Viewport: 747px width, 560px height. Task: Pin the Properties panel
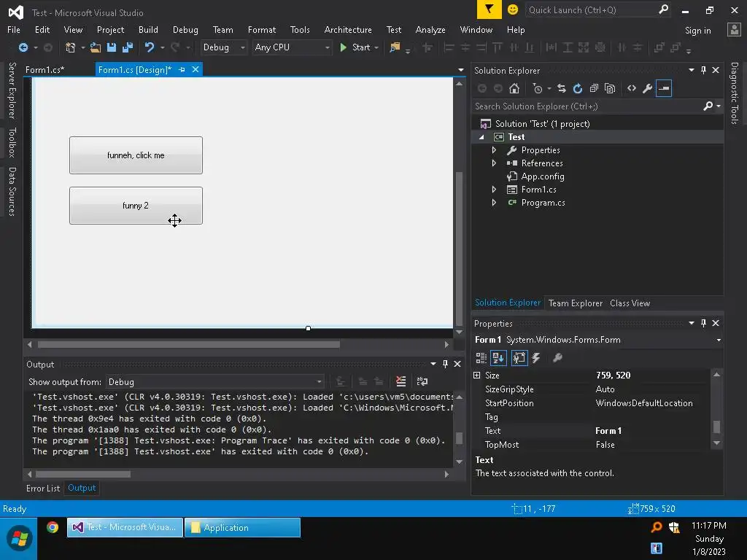pyautogui.click(x=704, y=323)
